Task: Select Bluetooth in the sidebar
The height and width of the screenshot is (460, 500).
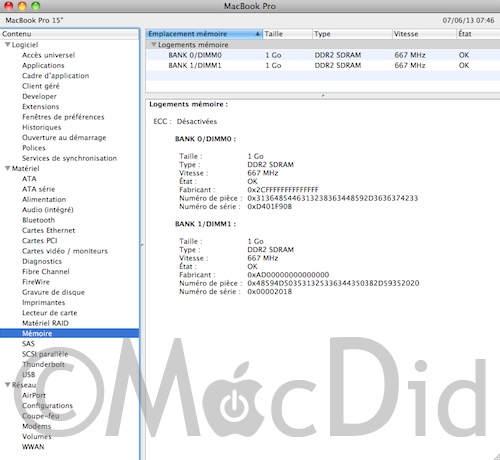Action: coord(38,220)
